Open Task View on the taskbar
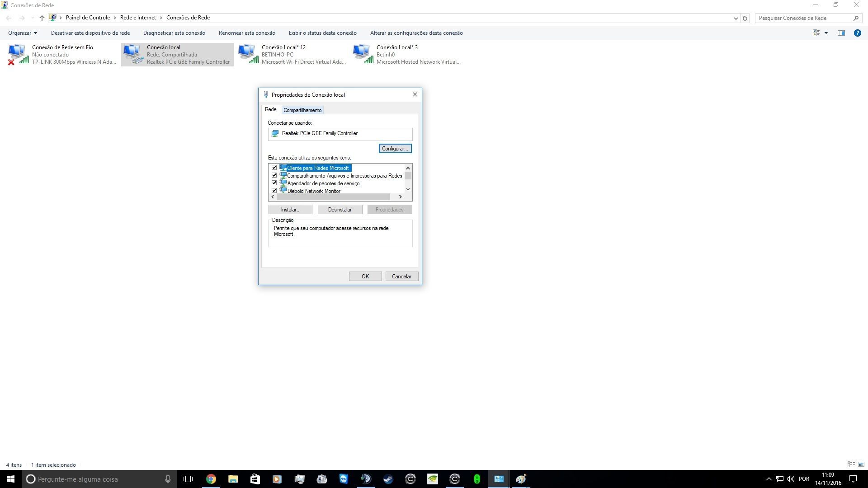The image size is (868, 488). 188,479
